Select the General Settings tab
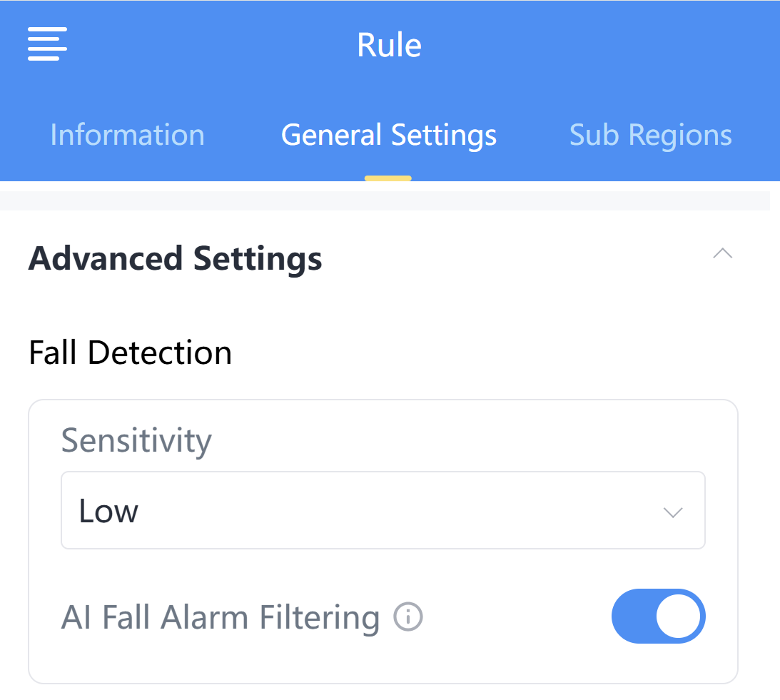Viewport: 780px width, 700px height. tap(389, 135)
